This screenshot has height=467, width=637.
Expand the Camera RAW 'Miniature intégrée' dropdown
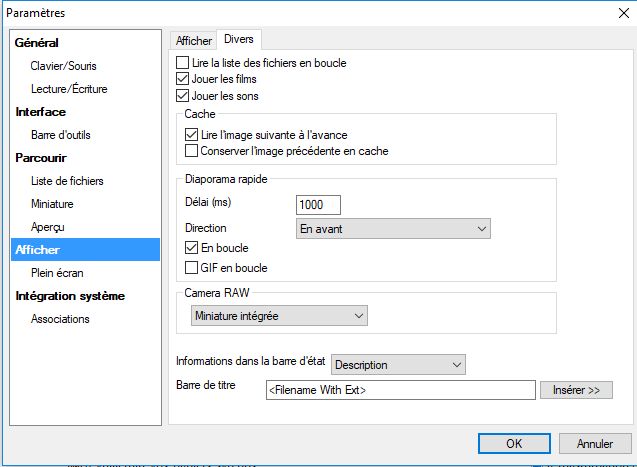[x=278, y=316]
